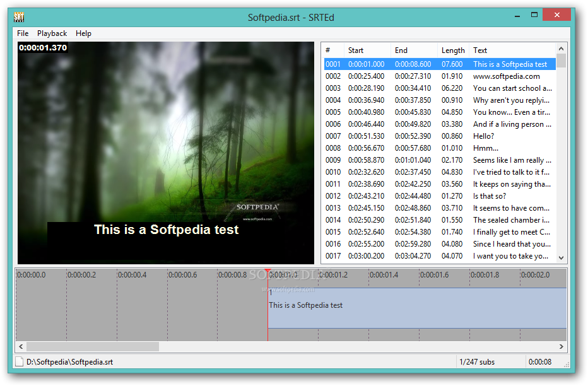Screen dimensions: 588x386
Task: Select subtitle 0006 And if a living person
Action: 440,124
